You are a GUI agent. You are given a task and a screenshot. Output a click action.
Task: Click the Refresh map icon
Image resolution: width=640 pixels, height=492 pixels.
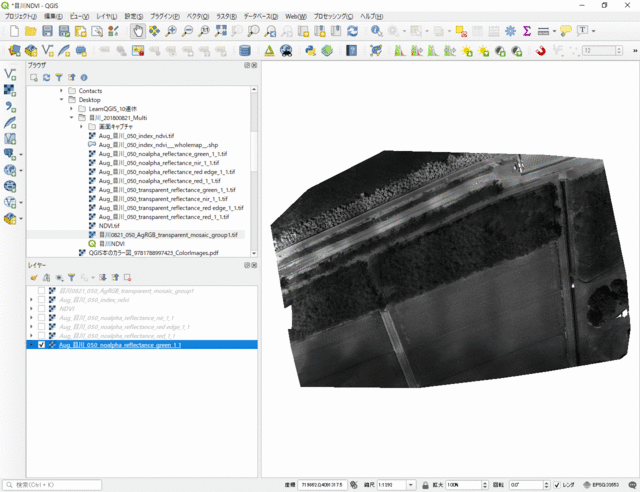pyautogui.click(x=353, y=31)
